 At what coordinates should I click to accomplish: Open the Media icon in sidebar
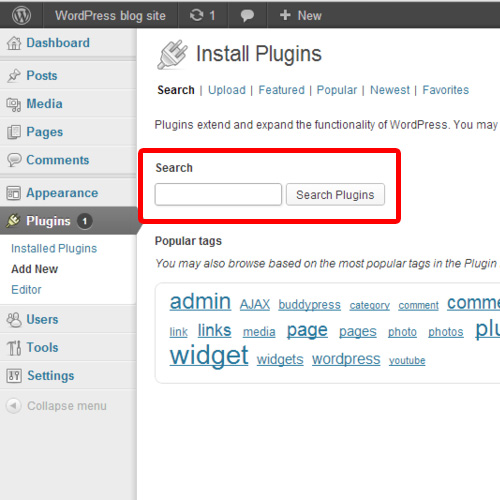tap(14, 104)
